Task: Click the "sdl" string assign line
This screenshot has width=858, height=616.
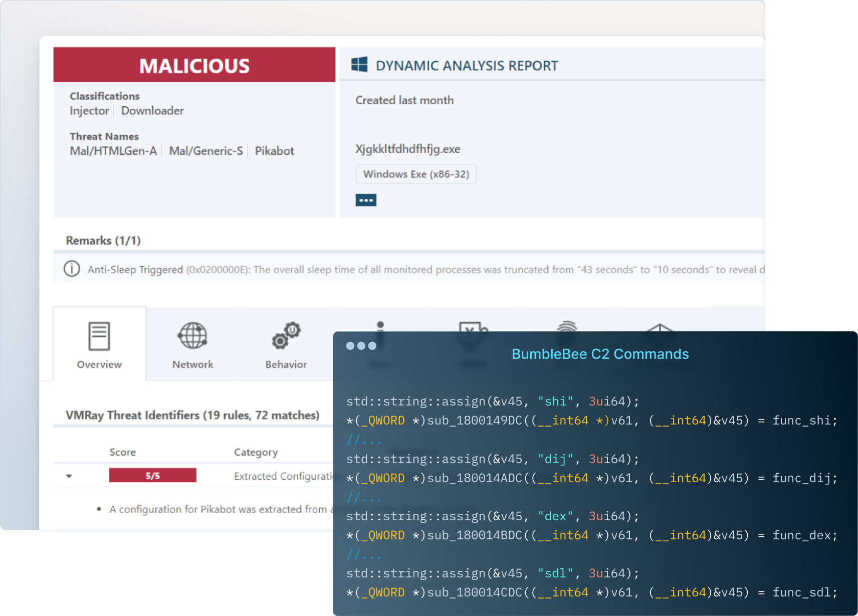Action: 493,573
